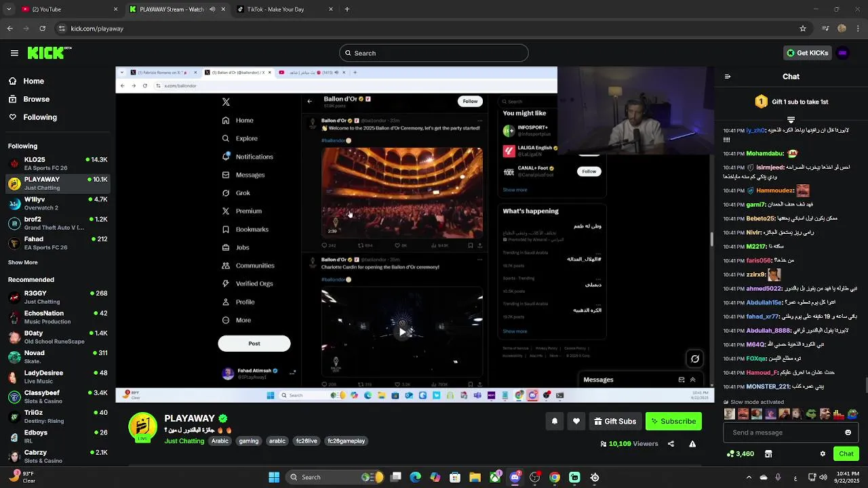Screen dimensions: 868x488
Task: Show hidden system tray icons chevron
Action: coord(749,477)
